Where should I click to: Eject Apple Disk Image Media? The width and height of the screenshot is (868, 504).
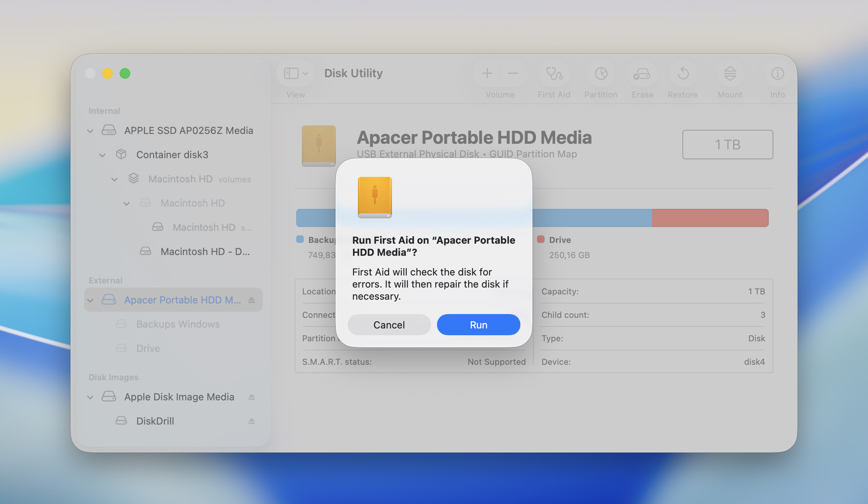(251, 397)
